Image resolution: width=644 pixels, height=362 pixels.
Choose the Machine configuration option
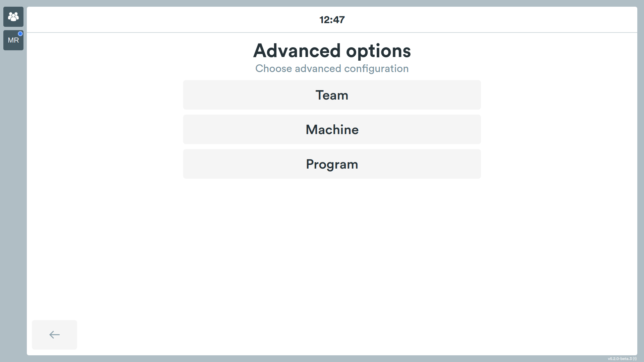coord(332,129)
